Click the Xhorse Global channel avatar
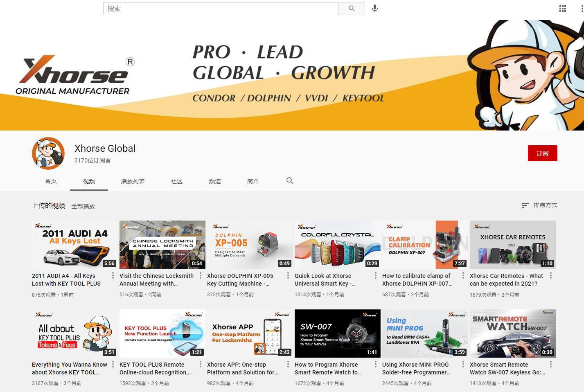 pyautogui.click(x=48, y=153)
